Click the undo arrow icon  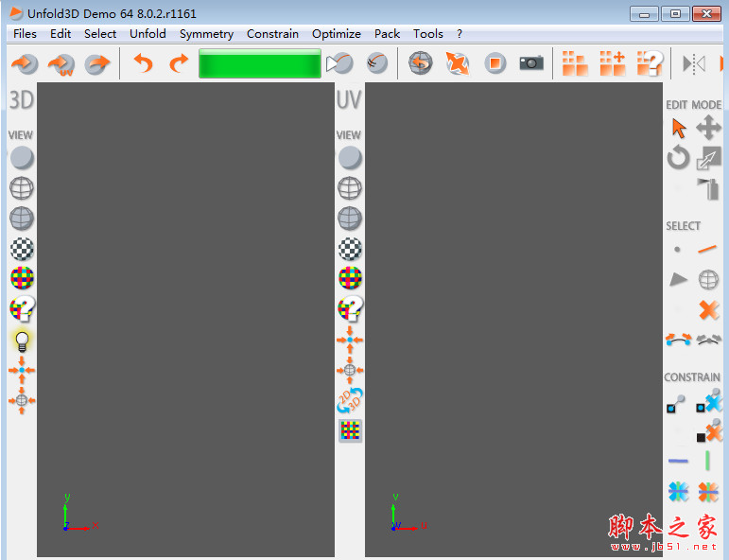[x=143, y=63]
